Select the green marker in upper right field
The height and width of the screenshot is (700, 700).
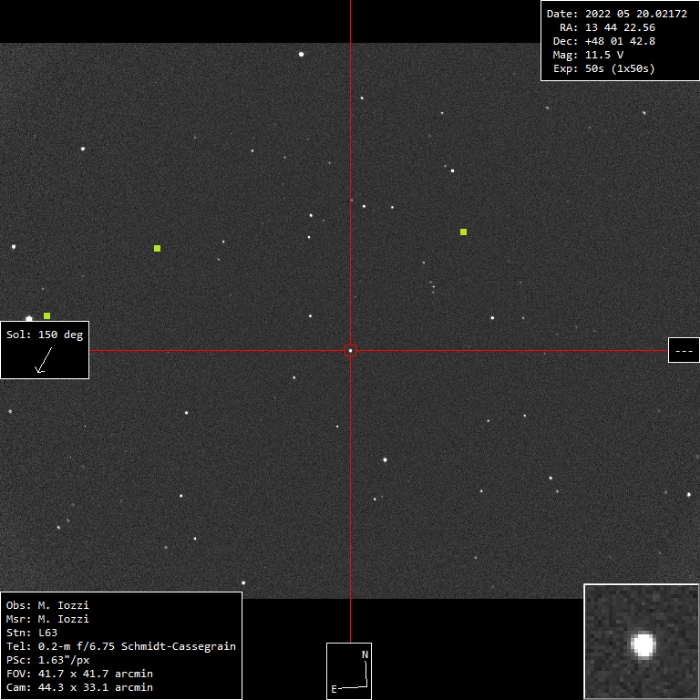tap(463, 232)
